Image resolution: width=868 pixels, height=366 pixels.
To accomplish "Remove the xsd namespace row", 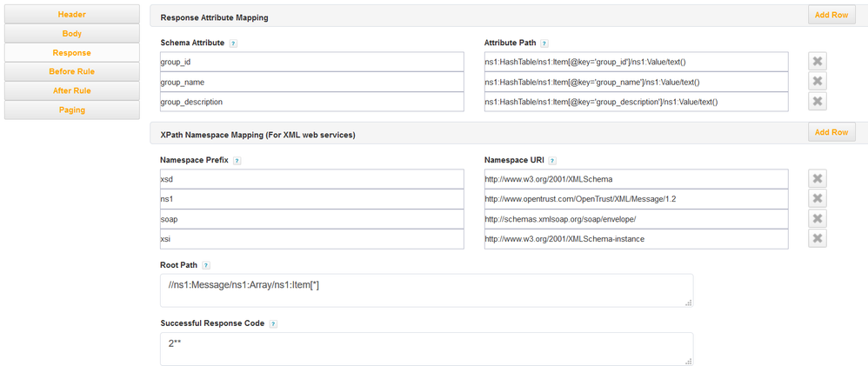I will pyautogui.click(x=817, y=179).
